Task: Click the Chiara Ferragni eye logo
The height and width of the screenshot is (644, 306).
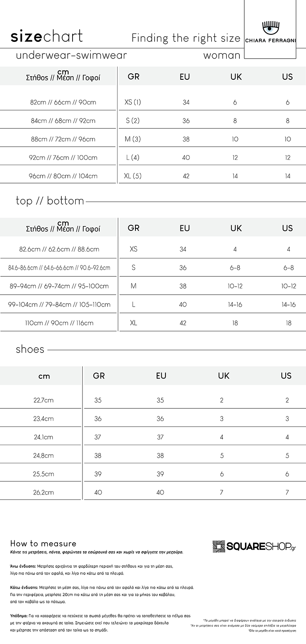Action: click(x=271, y=28)
